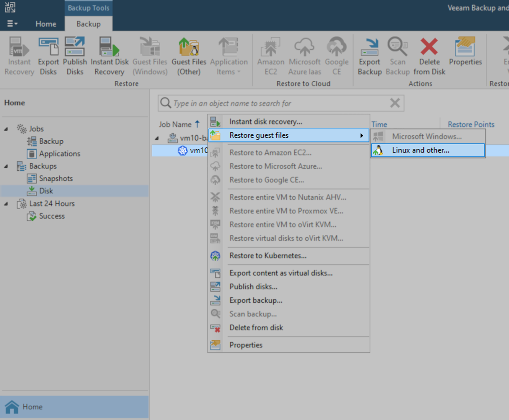The width and height of the screenshot is (509, 420).
Task: Choose Linux and other from submenu
Action: [x=420, y=150]
